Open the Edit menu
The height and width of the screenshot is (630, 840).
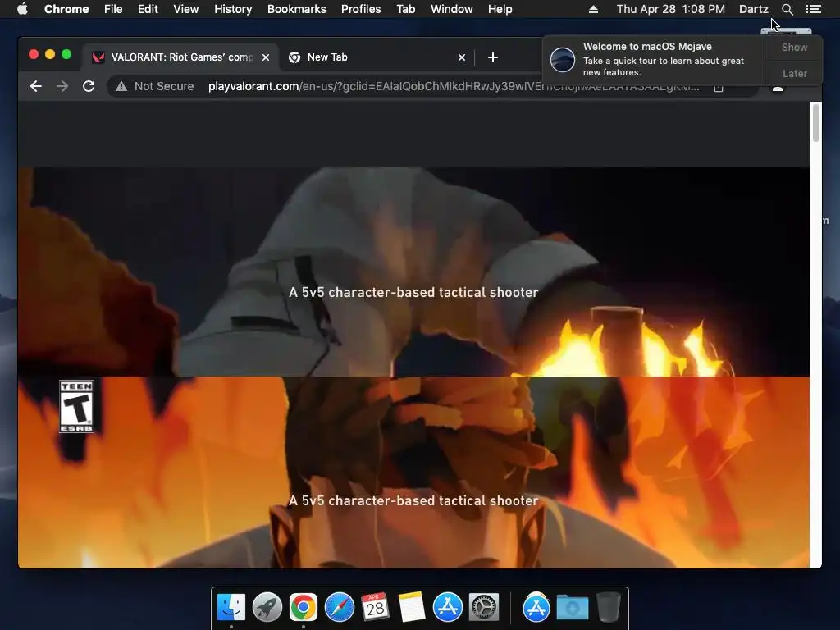148,9
